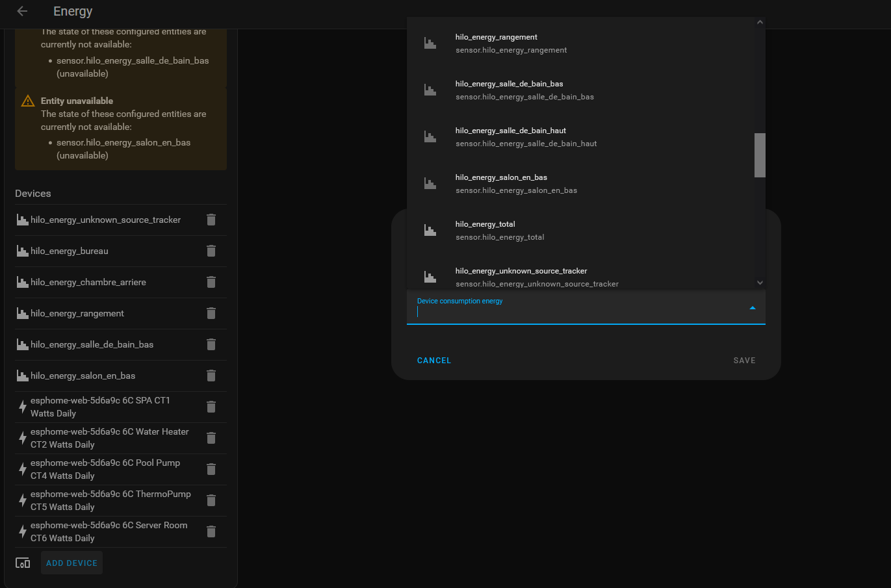Delete the hilo_energy_unknown_source_tracker device
891x588 pixels.
pyautogui.click(x=211, y=220)
